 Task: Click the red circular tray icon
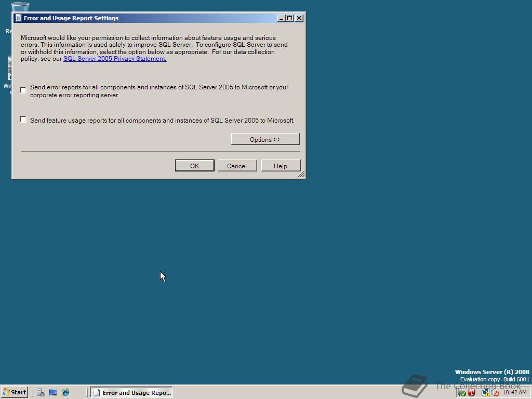click(x=472, y=393)
